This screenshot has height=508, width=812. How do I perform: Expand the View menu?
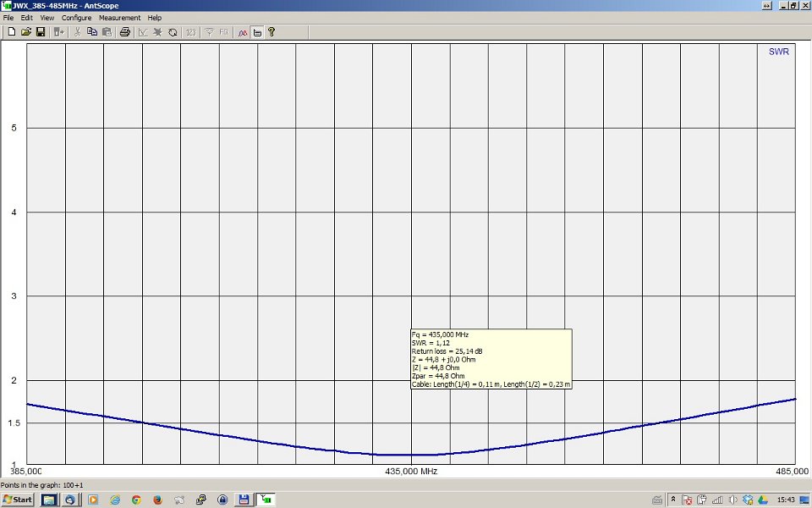47,18
